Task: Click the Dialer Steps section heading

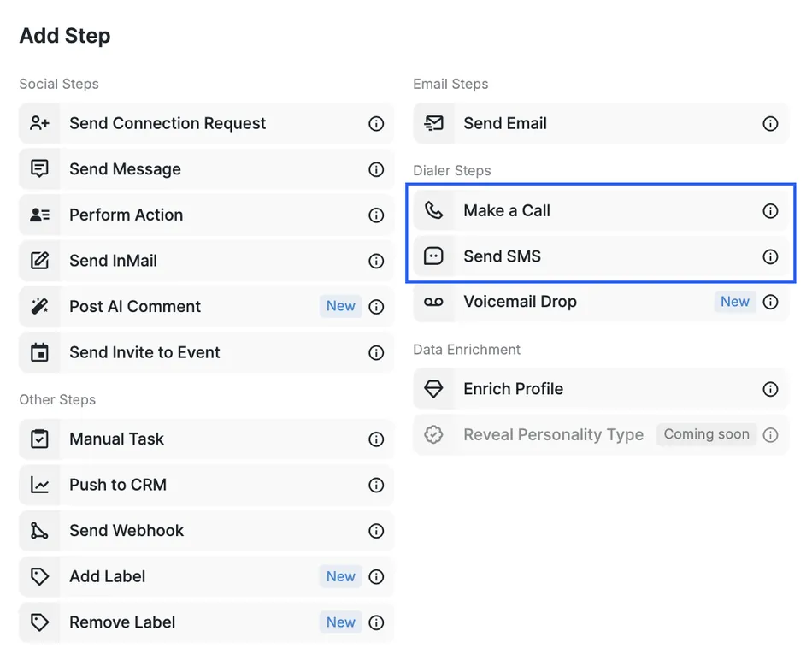Action: click(451, 170)
